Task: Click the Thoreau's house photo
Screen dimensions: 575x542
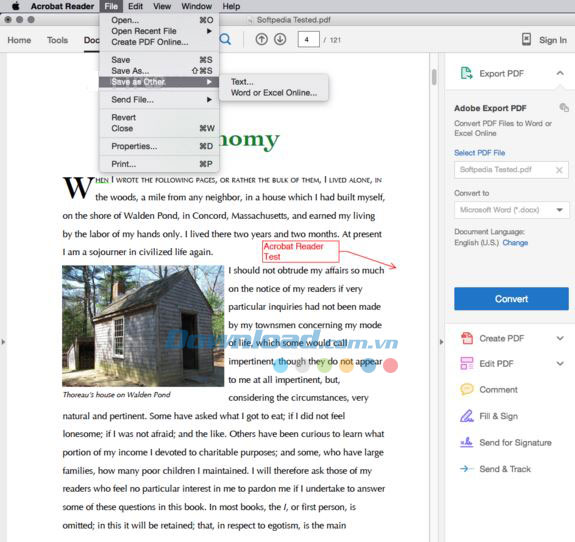Action: (x=143, y=326)
